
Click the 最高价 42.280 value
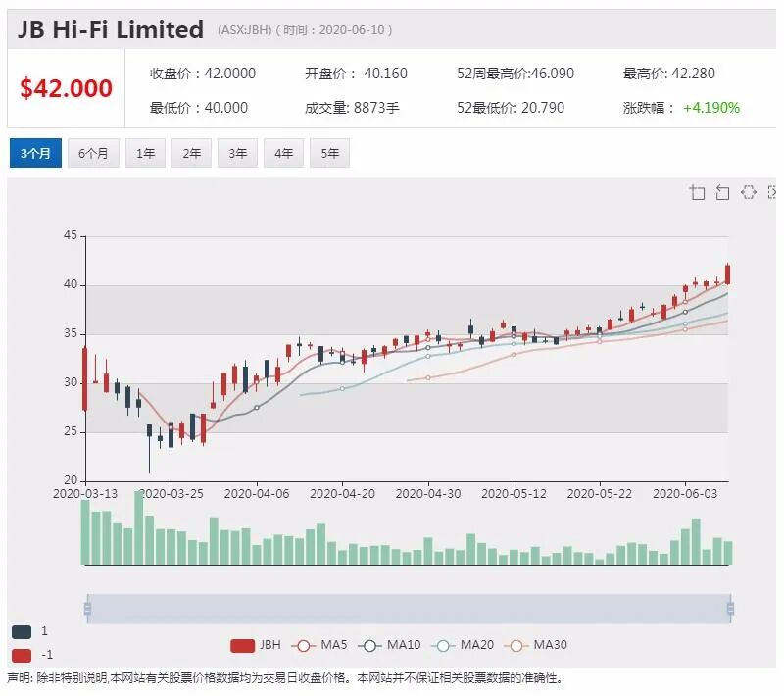tap(669, 74)
